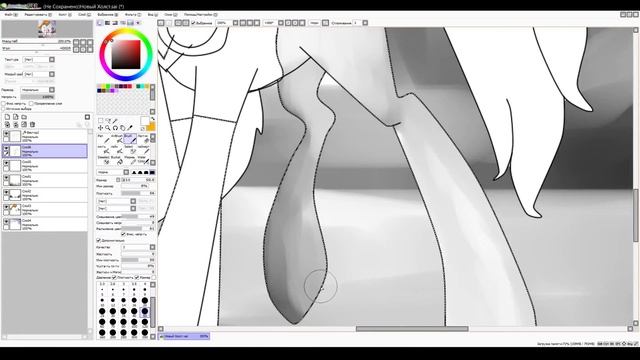Toggle visibility of the bottom Слой4 layer
640x360 pixels.
coord(6,222)
